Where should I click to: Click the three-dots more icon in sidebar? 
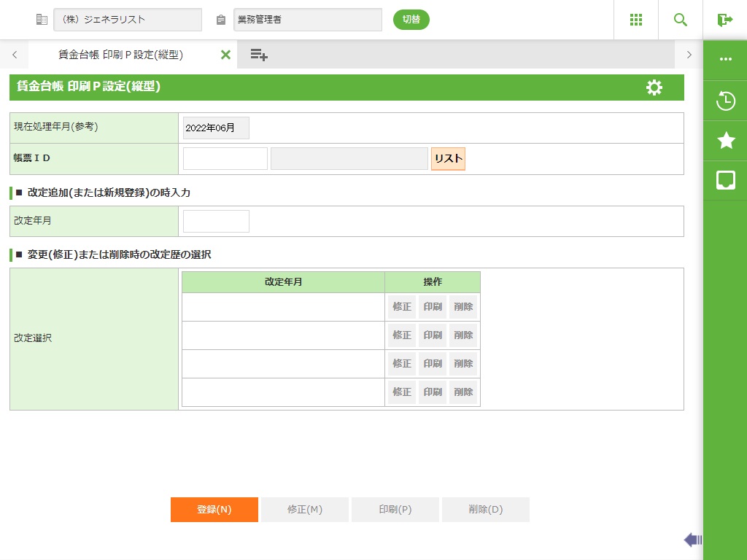click(x=725, y=60)
